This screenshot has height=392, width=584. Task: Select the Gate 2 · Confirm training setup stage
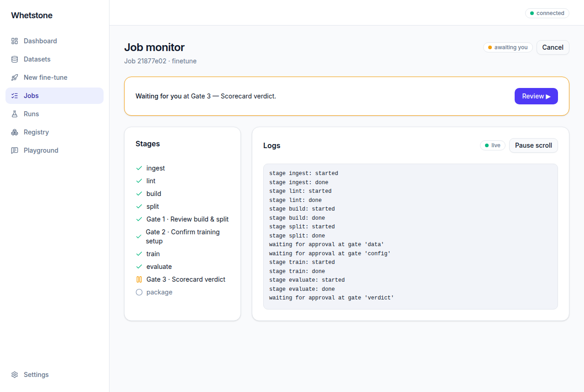click(182, 237)
